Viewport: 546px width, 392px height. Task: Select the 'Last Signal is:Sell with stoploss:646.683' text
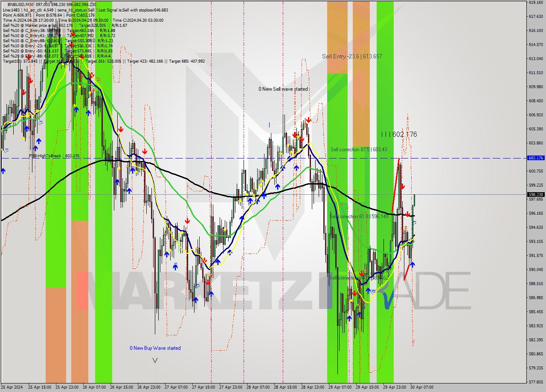coord(134,10)
